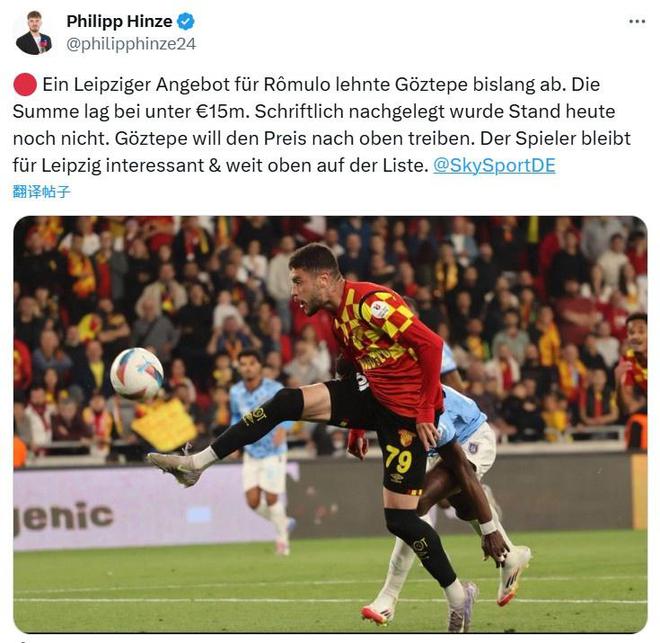Open the three-dot more options menu
This screenshot has height=643, width=660.
coord(637,21)
